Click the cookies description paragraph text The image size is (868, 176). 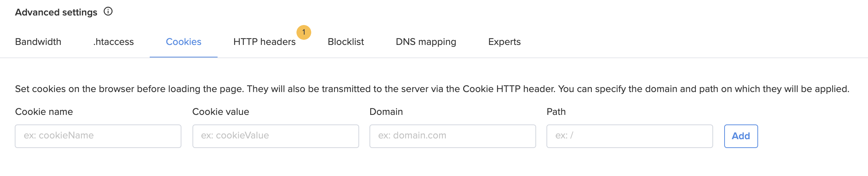coord(432,89)
